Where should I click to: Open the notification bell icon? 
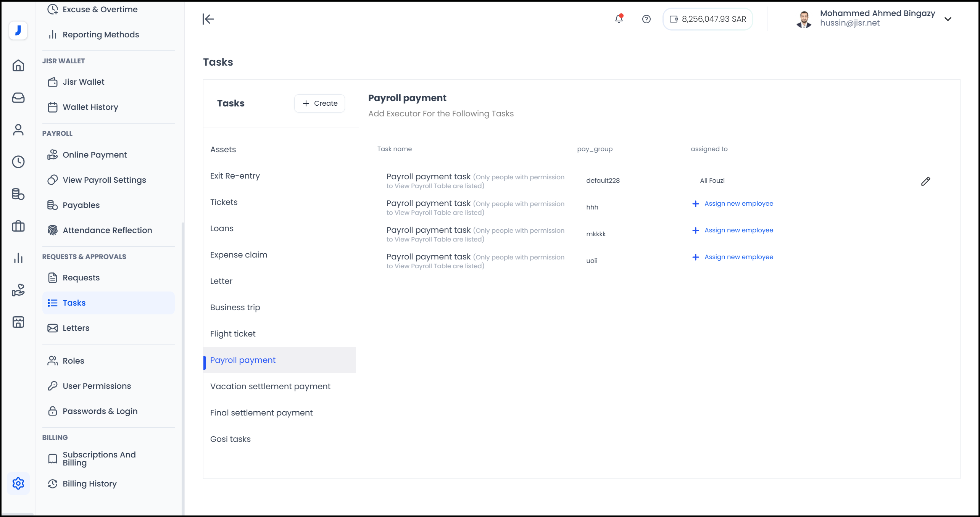click(619, 19)
